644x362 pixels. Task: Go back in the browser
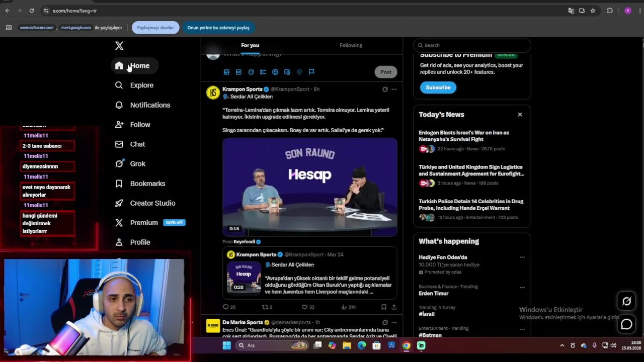7,11
